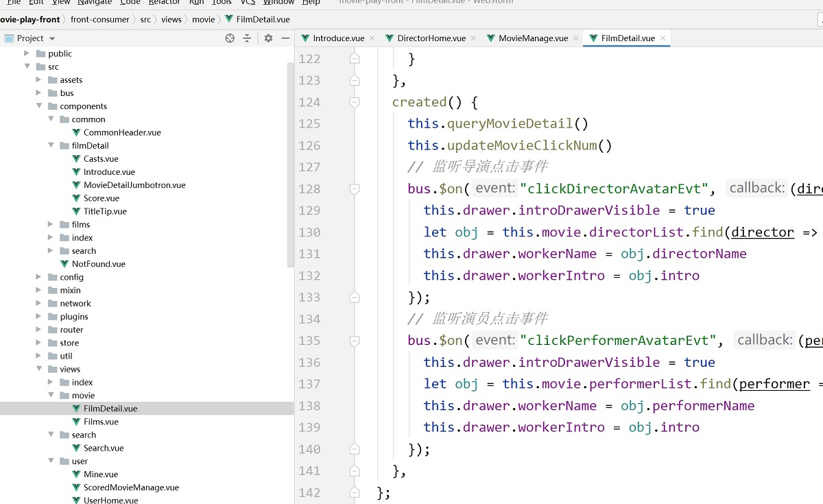Screen dimensions: 823x504
Task: Place cursor on updateMovieClickNum call
Action: coord(522,145)
